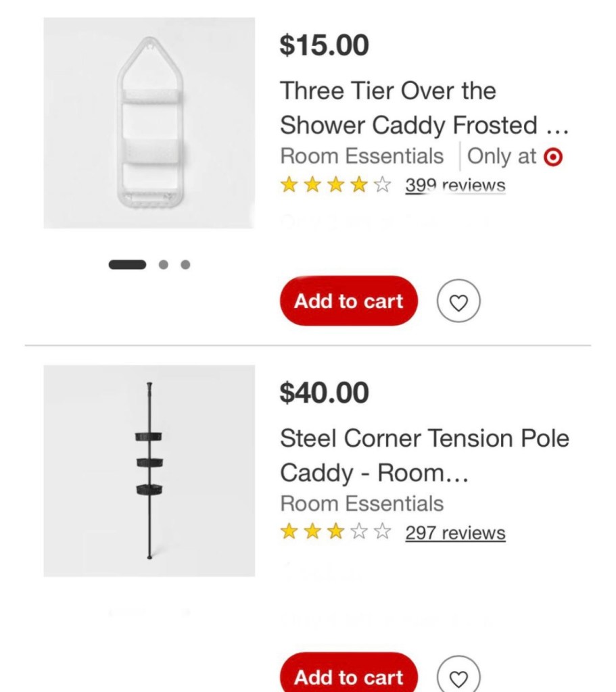Screen dimensions: 616x692
Task: Open Room Essentials brand beside Only at Target
Action: 362,156
